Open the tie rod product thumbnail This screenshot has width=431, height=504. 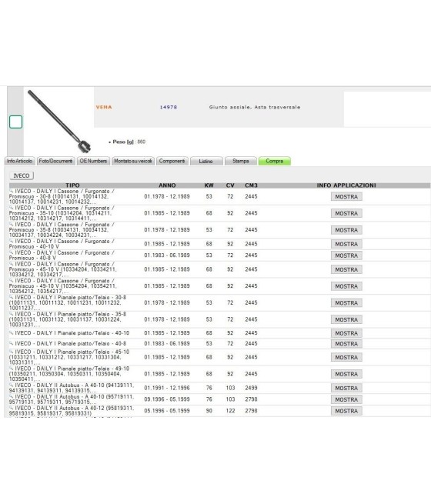pyautogui.click(x=59, y=122)
